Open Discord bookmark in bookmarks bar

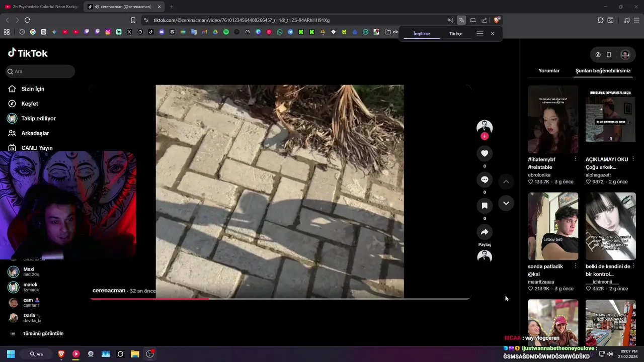click(162, 32)
